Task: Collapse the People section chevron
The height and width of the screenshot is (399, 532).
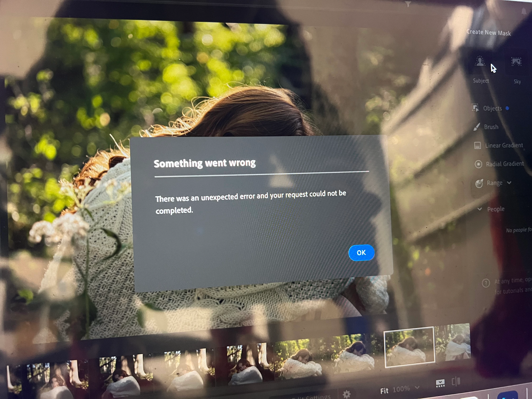Action: (x=480, y=209)
